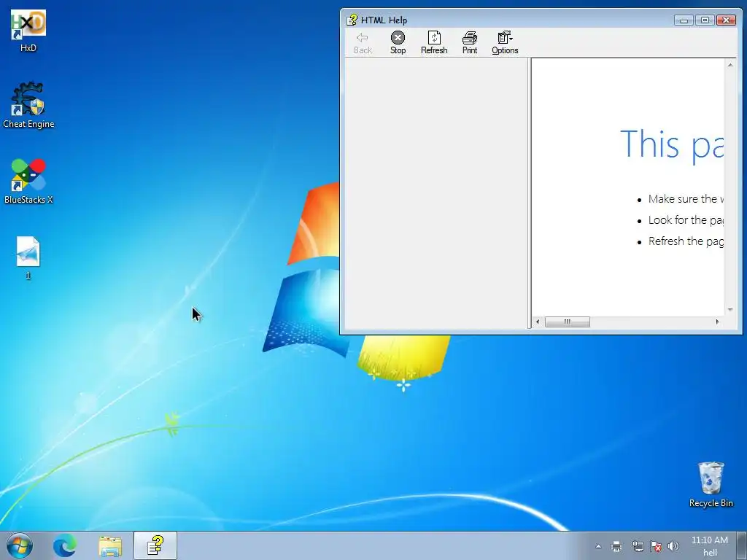The height and width of the screenshot is (560, 747).
Task: Click the horizontal scrollbar left arrow
Action: (x=538, y=322)
